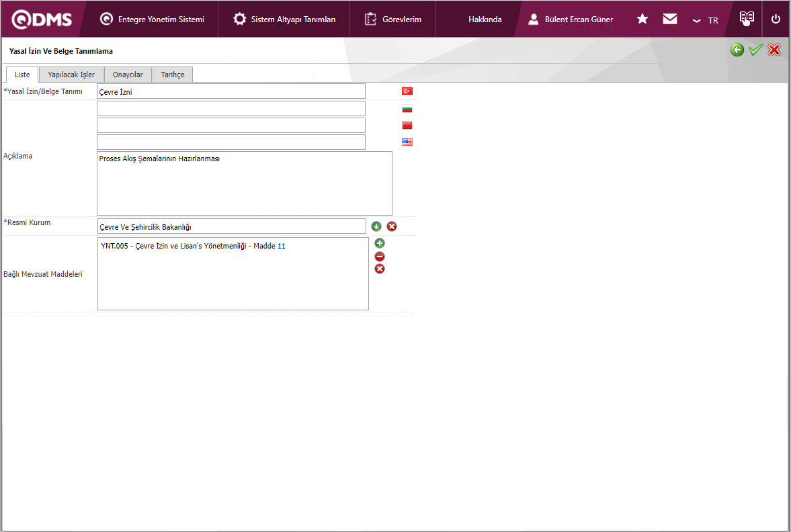Remove selected regulation article with red minus
Screen dimensions: 791x532
[380, 256]
